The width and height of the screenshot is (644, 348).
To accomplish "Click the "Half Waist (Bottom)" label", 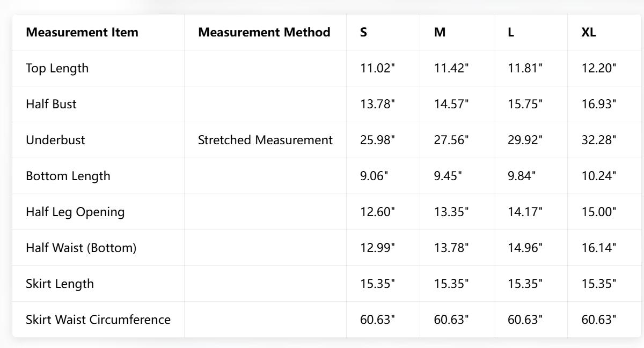I will (x=81, y=248).
